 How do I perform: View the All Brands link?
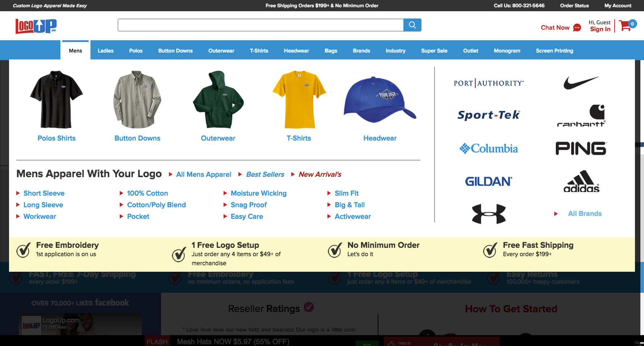585,214
